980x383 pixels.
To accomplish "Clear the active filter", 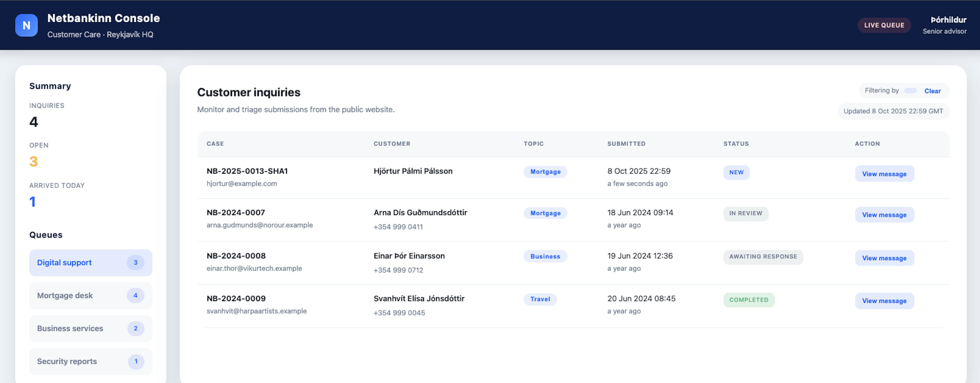I will pyautogui.click(x=932, y=91).
